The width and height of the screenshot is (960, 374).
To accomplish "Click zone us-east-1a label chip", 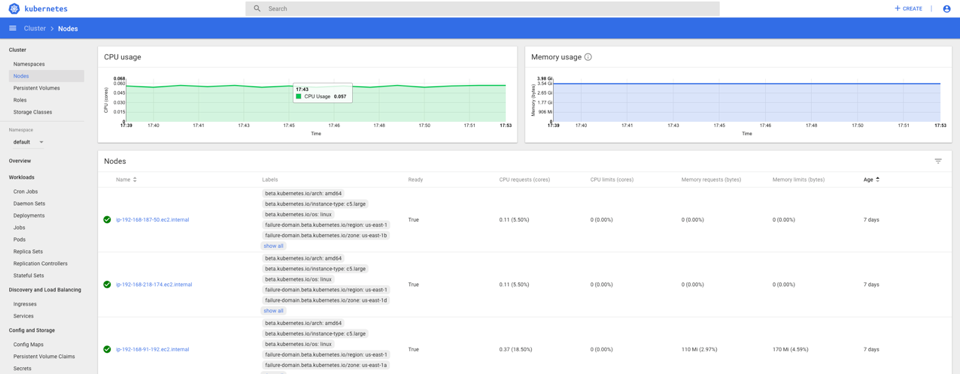I will [x=326, y=365].
